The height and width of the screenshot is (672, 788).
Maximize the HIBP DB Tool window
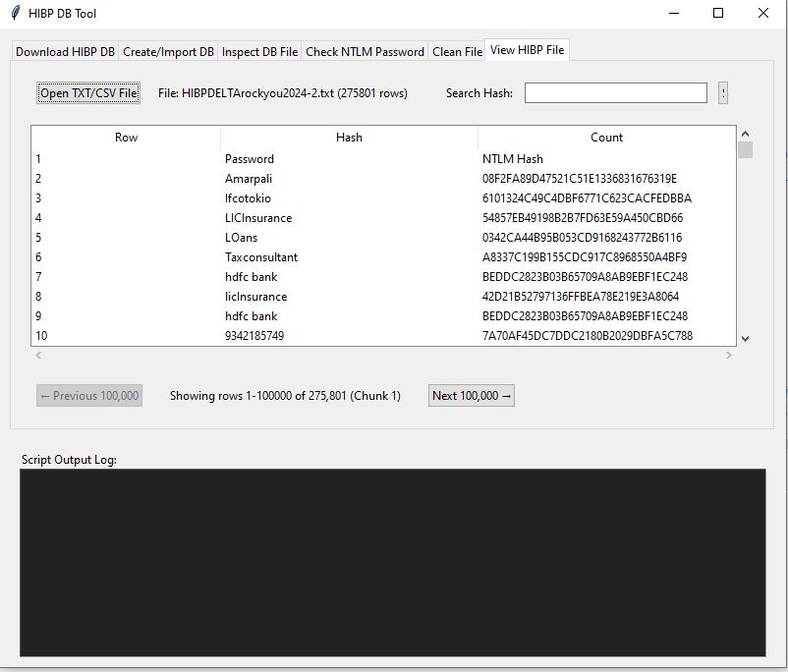click(x=718, y=14)
